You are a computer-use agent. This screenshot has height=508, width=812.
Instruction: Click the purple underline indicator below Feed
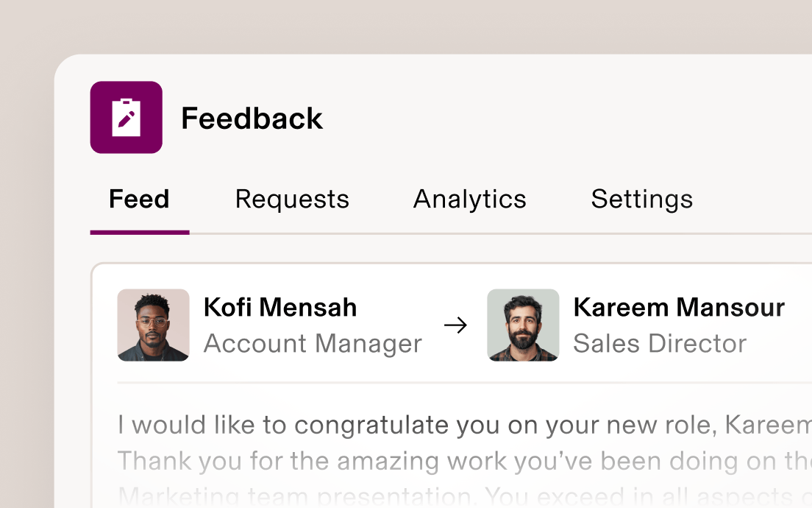(139, 233)
